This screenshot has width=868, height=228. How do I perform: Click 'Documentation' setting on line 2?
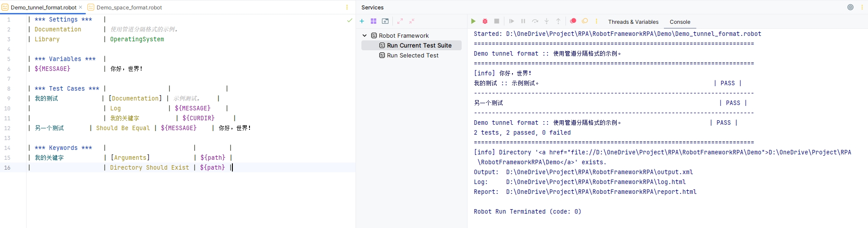tap(58, 29)
